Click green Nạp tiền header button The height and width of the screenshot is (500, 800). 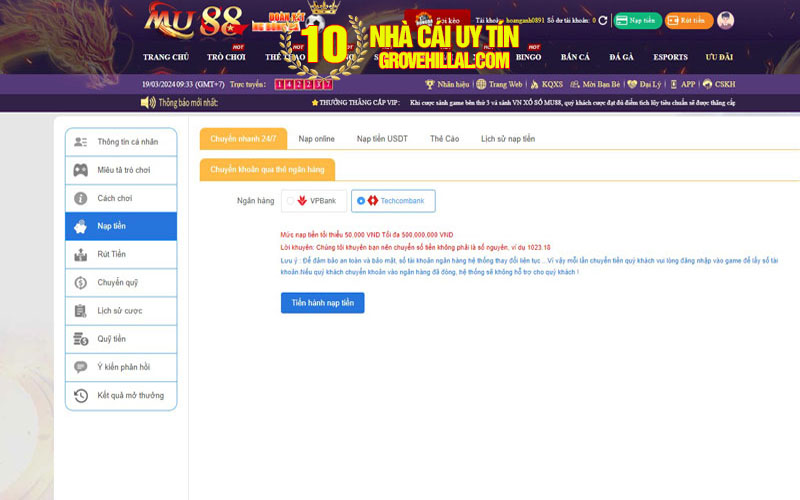[x=637, y=20]
